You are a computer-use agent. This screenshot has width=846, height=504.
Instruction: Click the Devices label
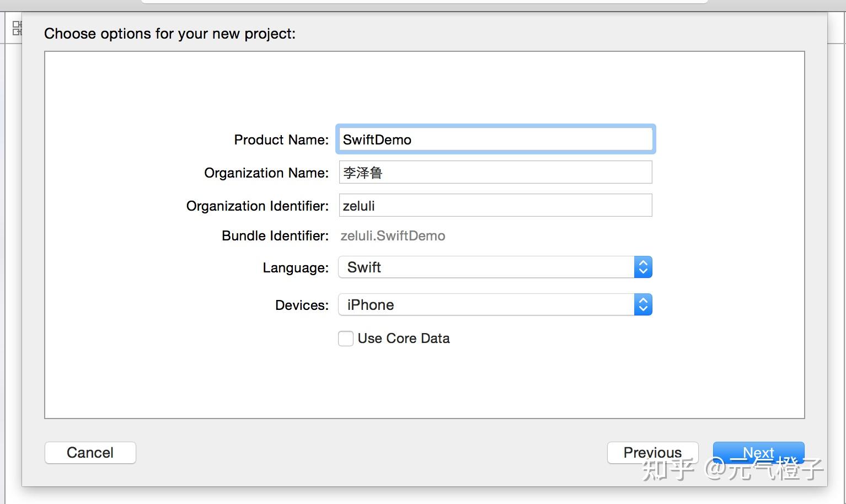click(302, 305)
